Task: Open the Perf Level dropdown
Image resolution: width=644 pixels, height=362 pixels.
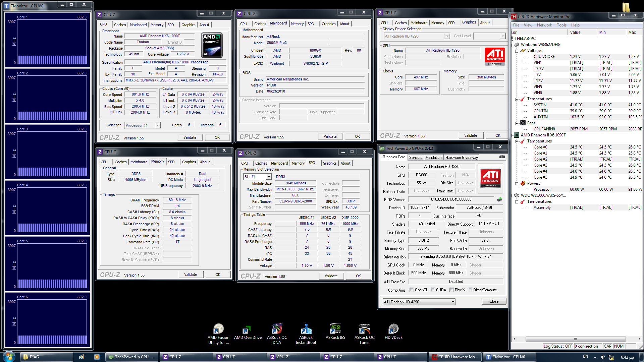Action: [489, 36]
